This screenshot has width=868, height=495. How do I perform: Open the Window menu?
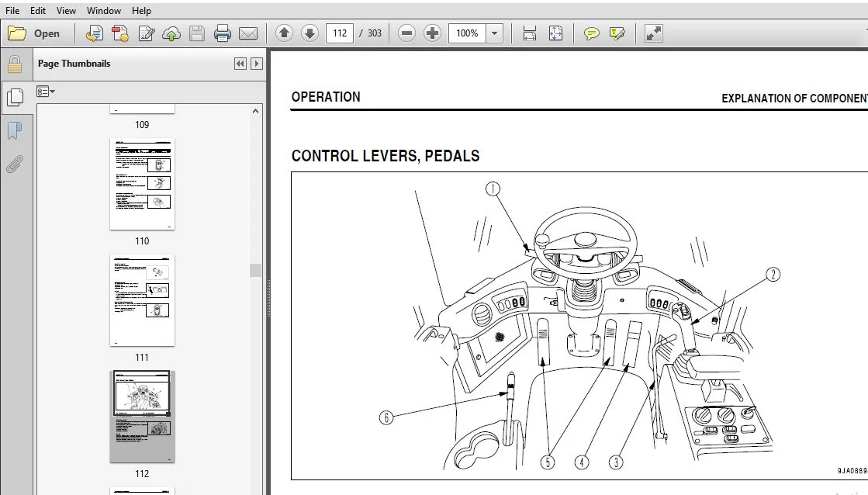[103, 11]
